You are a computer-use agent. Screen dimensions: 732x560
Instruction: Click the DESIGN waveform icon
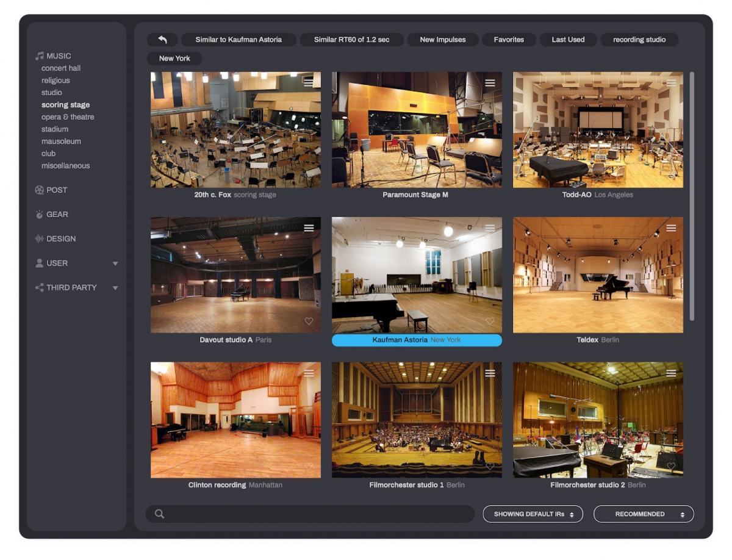click(40, 239)
